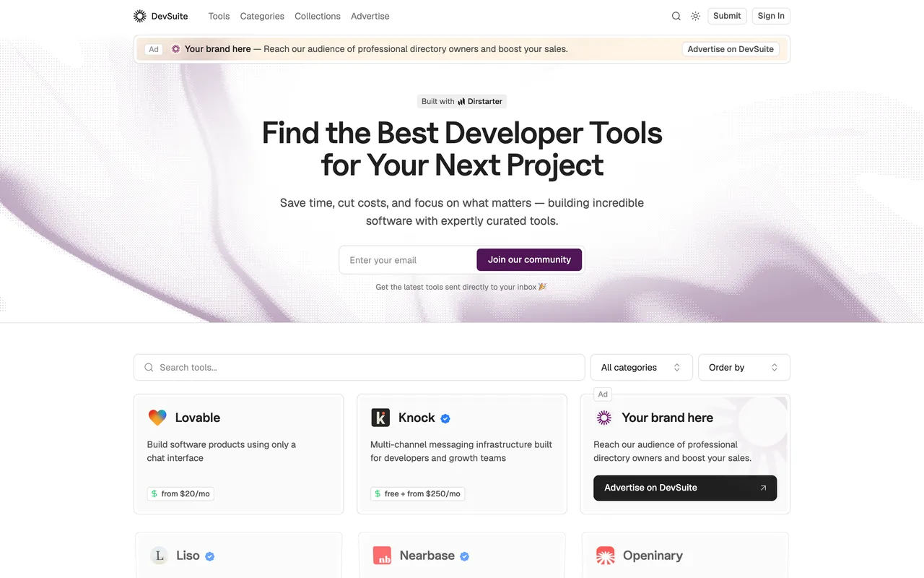
Task: Click dark Advertise on DevSuite card button
Action: click(685, 488)
